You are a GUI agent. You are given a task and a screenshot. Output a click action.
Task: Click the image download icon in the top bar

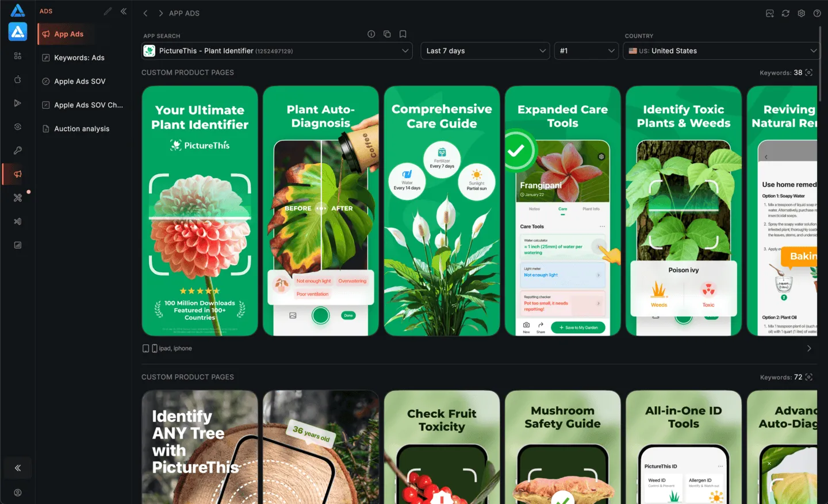click(x=770, y=13)
